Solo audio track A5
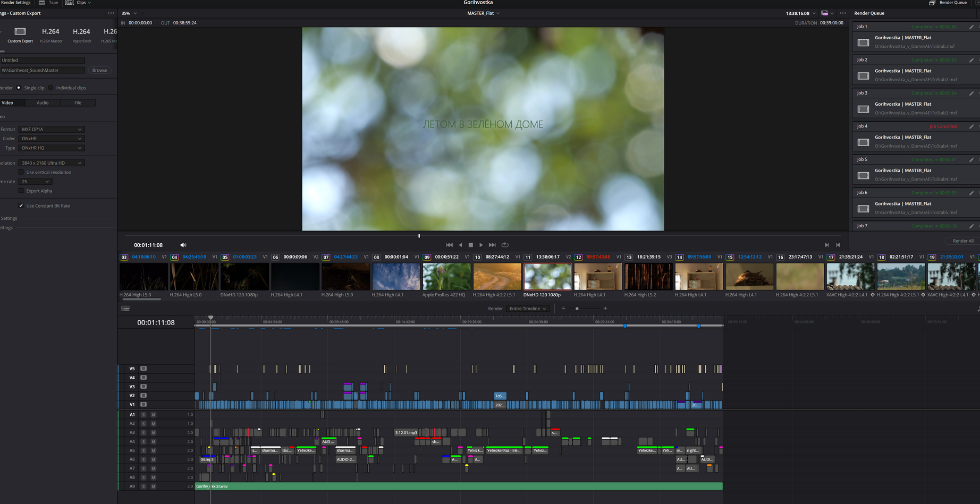The height and width of the screenshot is (504, 980). tap(143, 451)
